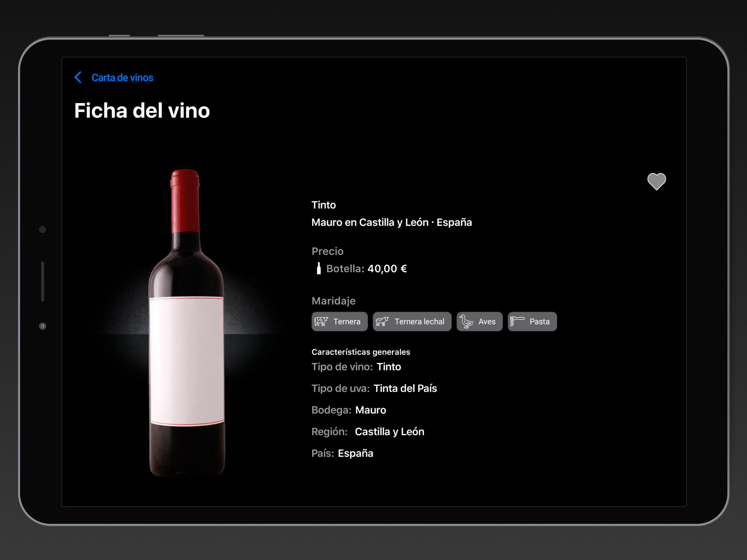
Task: Click the bottle icon beside Botella price
Action: click(319, 269)
